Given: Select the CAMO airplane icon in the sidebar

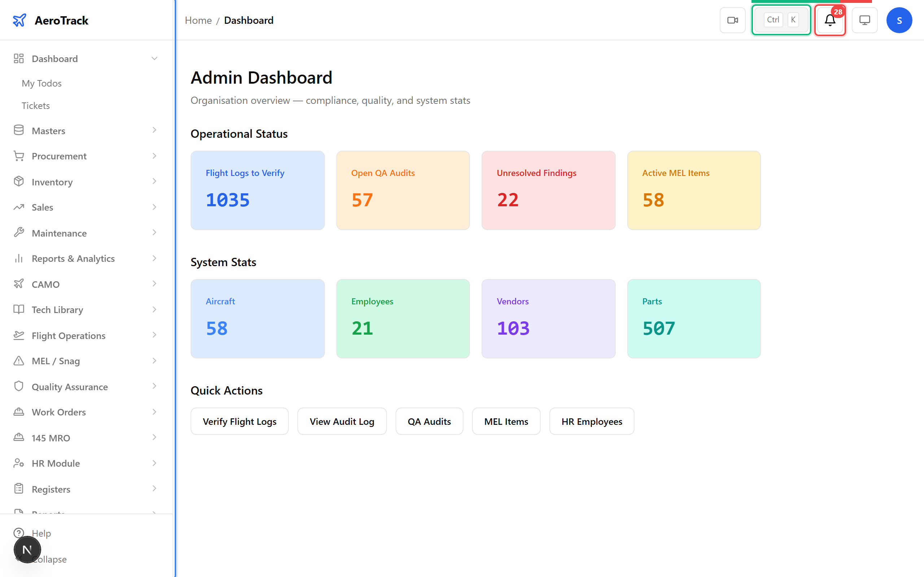Looking at the screenshot, I should pos(19,284).
